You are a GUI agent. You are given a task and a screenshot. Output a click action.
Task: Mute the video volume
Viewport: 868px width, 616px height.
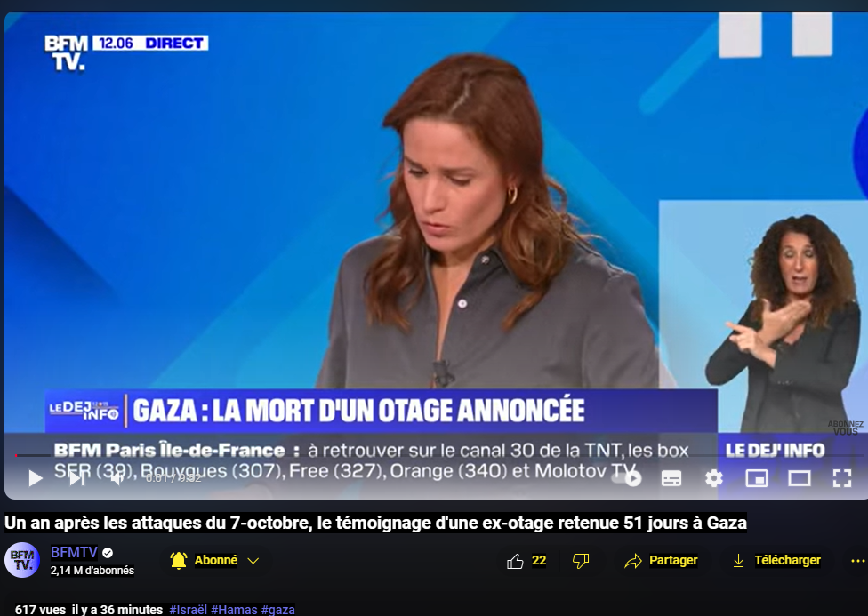click(x=117, y=478)
